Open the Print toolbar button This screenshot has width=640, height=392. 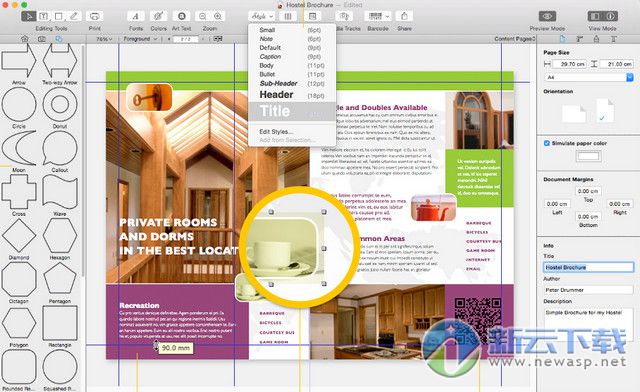point(94,16)
